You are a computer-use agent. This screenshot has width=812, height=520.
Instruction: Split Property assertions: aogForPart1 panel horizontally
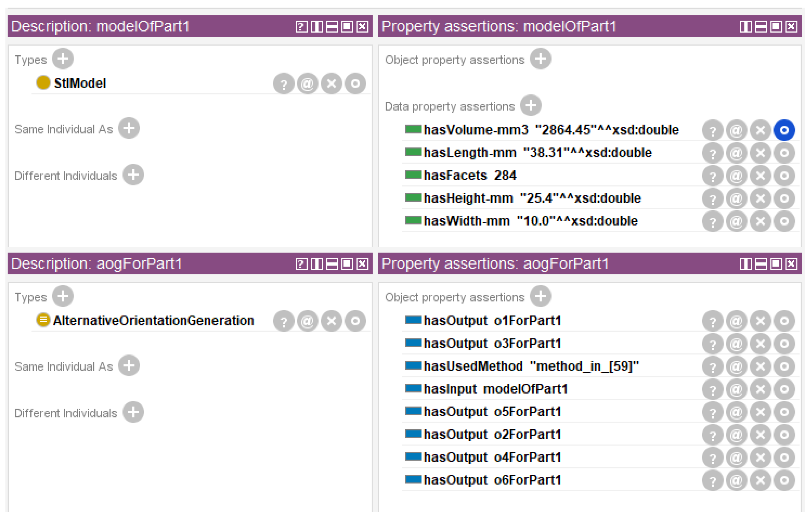pos(761,264)
